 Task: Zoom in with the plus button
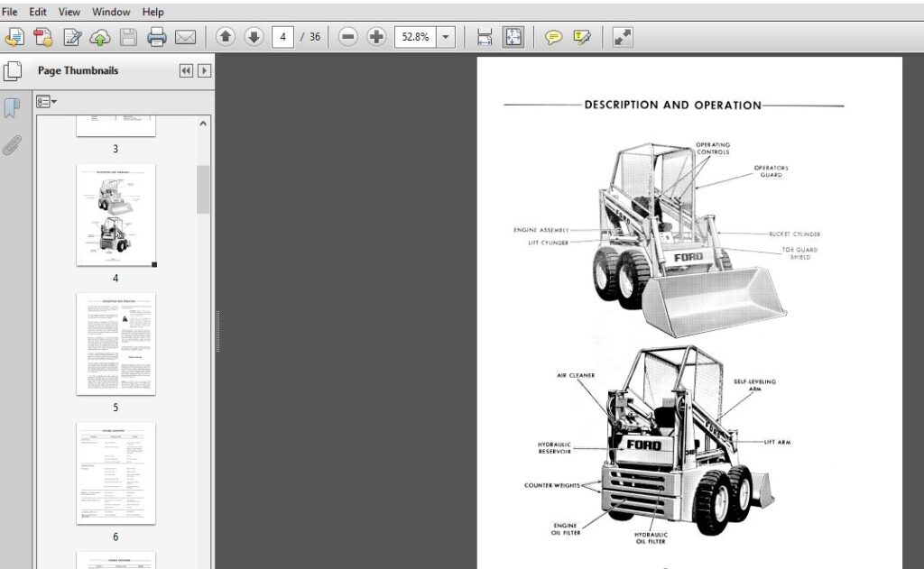376,37
